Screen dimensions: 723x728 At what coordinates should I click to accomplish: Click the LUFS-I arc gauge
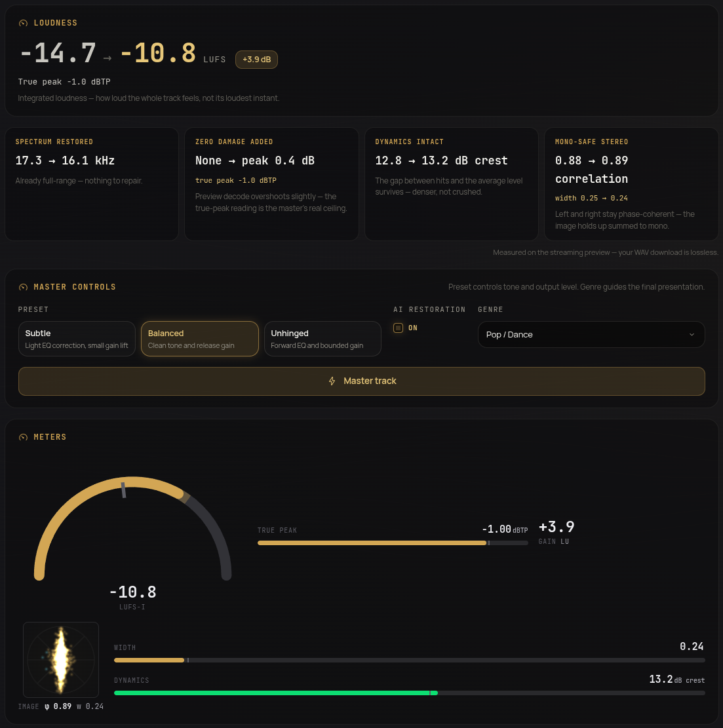pos(133,528)
